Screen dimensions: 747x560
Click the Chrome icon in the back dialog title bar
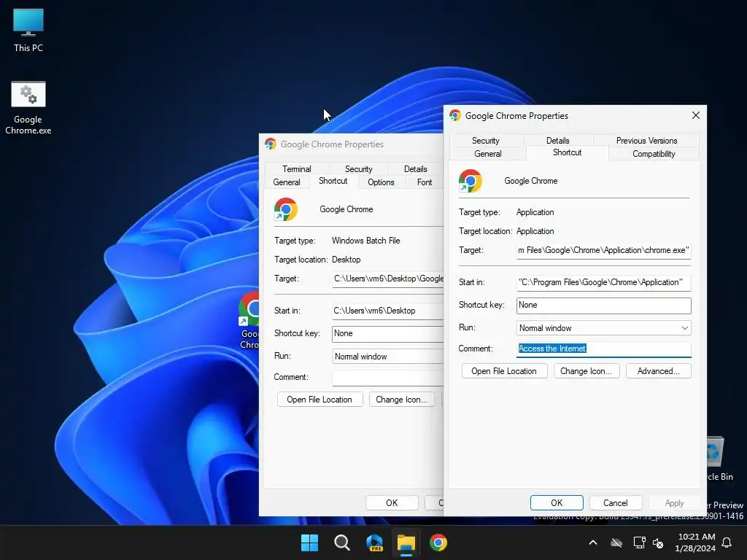pyautogui.click(x=271, y=144)
